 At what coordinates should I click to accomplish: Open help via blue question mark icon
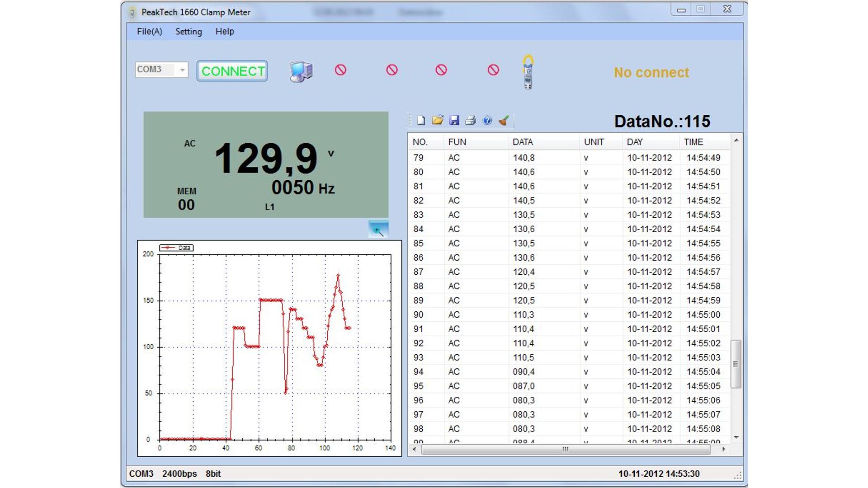(x=487, y=120)
